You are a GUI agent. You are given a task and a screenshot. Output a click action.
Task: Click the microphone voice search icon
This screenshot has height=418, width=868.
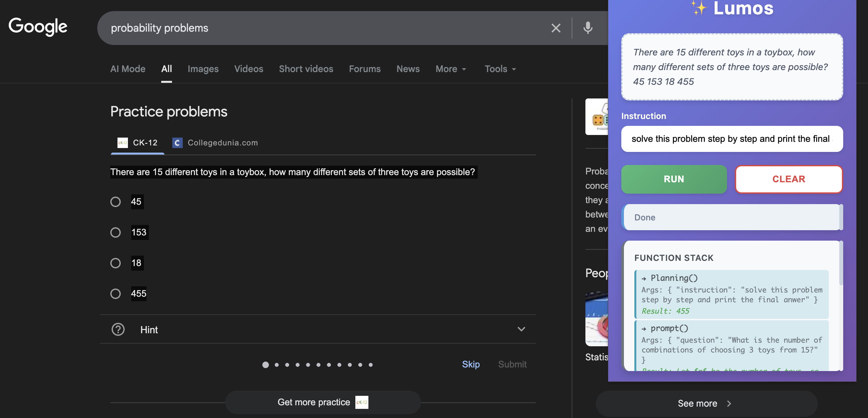click(588, 28)
